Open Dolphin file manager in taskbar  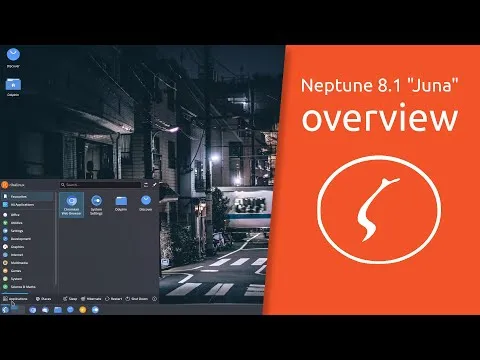[58, 310]
